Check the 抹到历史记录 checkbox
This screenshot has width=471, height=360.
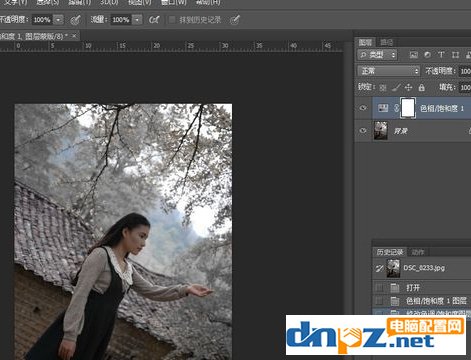point(172,20)
